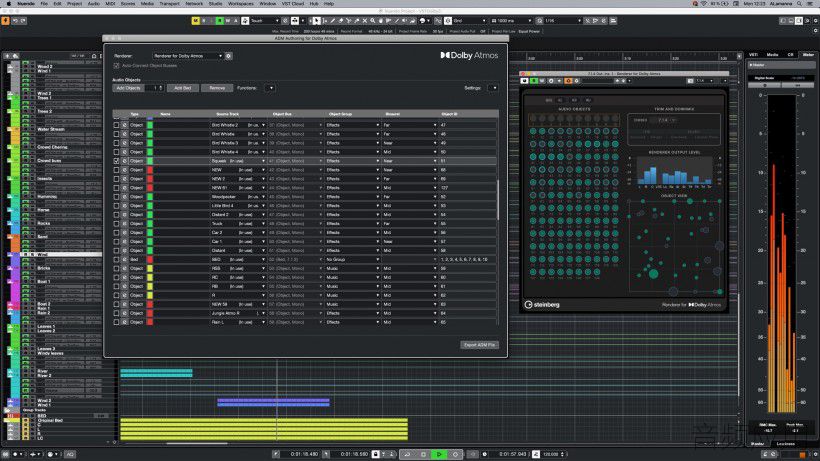This screenshot has height=461, width=820.
Task: Check the Woodpecker row checkbox
Action: click(x=116, y=197)
